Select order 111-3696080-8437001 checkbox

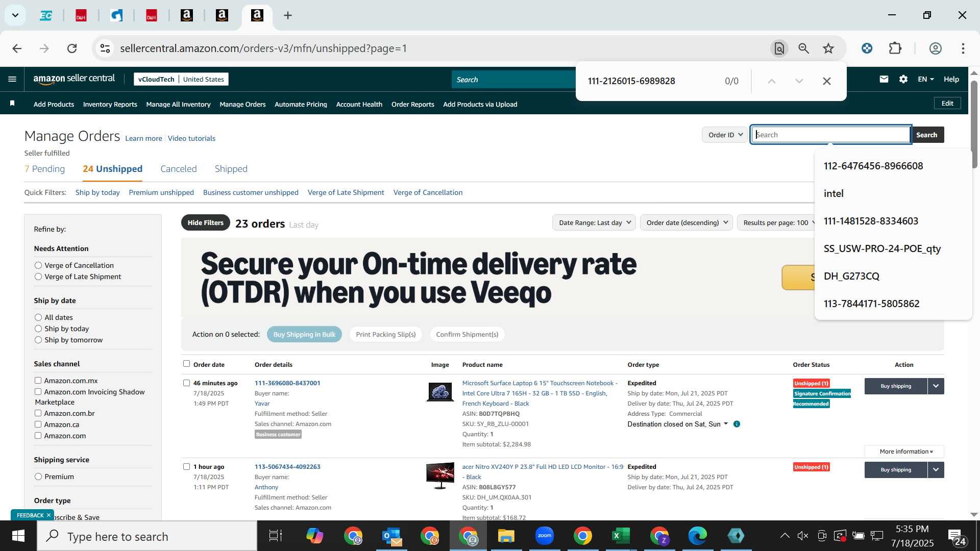click(186, 383)
